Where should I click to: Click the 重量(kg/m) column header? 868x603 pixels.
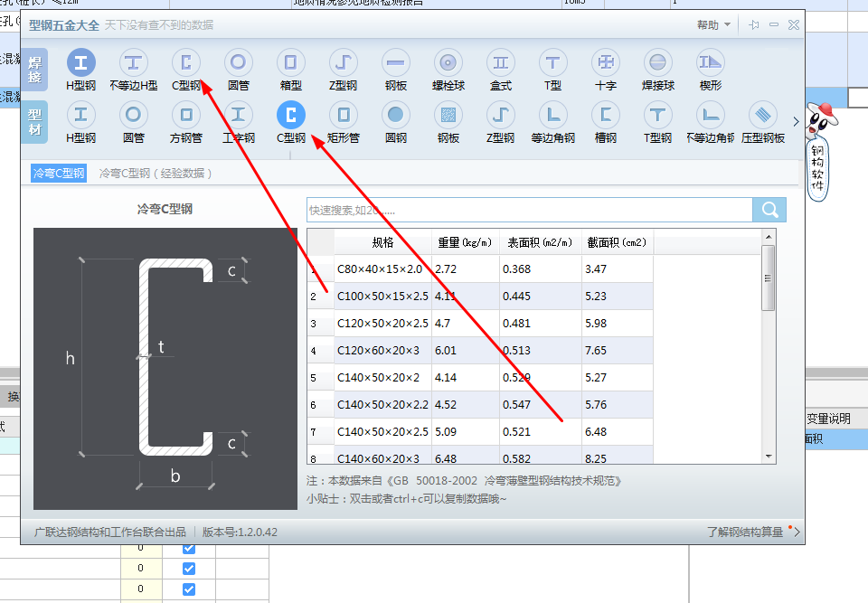(x=465, y=242)
